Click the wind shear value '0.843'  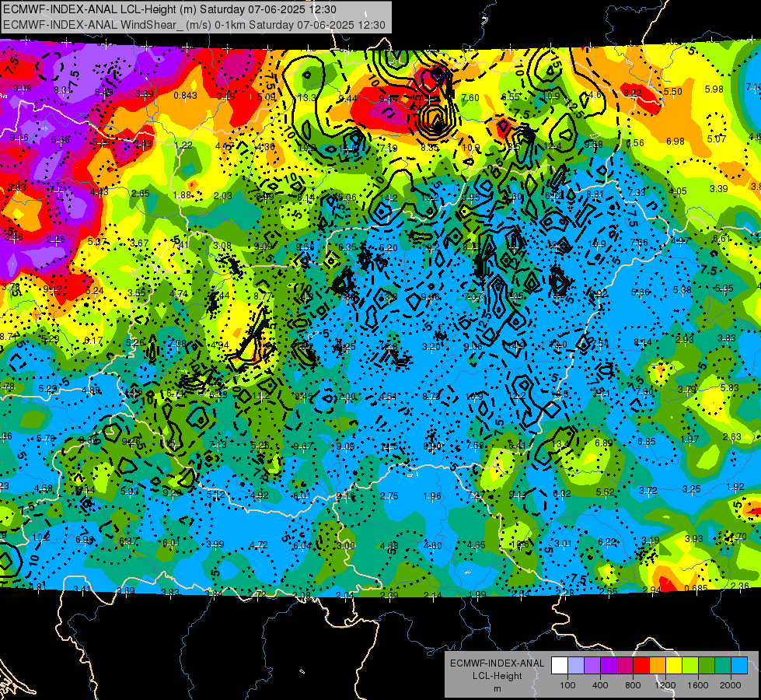[x=186, y=95]
